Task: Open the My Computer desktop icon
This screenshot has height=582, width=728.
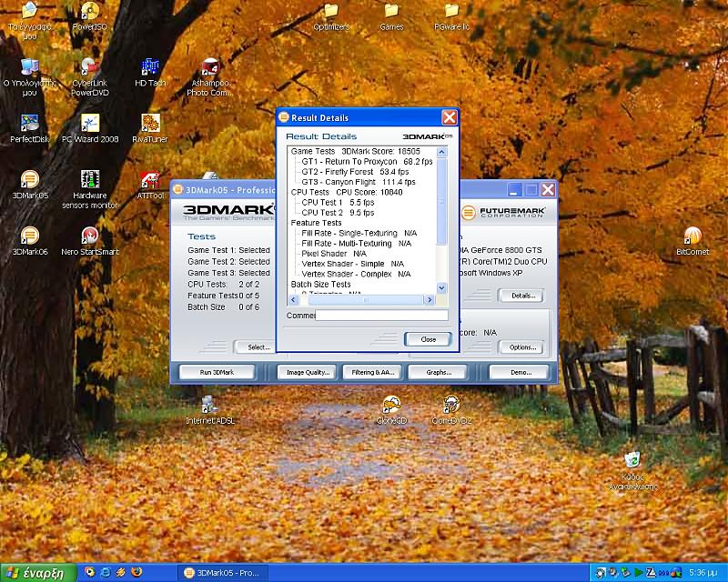Action: click(x=29, y=77)
